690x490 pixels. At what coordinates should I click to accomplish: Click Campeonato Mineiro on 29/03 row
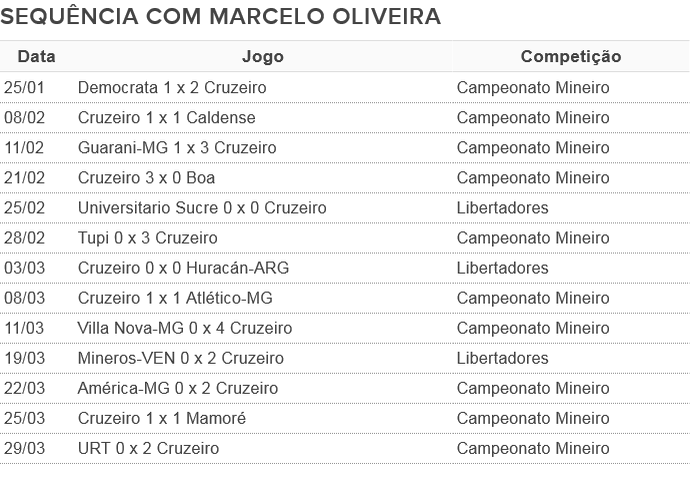[533, 449]
